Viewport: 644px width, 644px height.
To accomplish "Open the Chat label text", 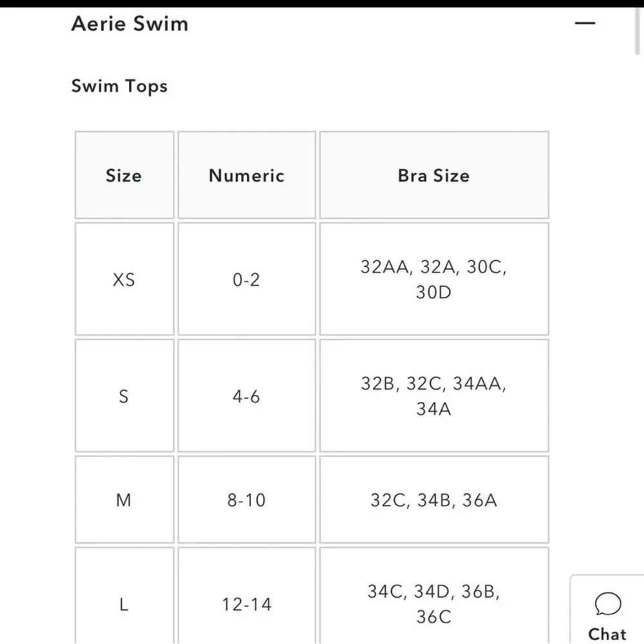I will click(x=607, y=634).
